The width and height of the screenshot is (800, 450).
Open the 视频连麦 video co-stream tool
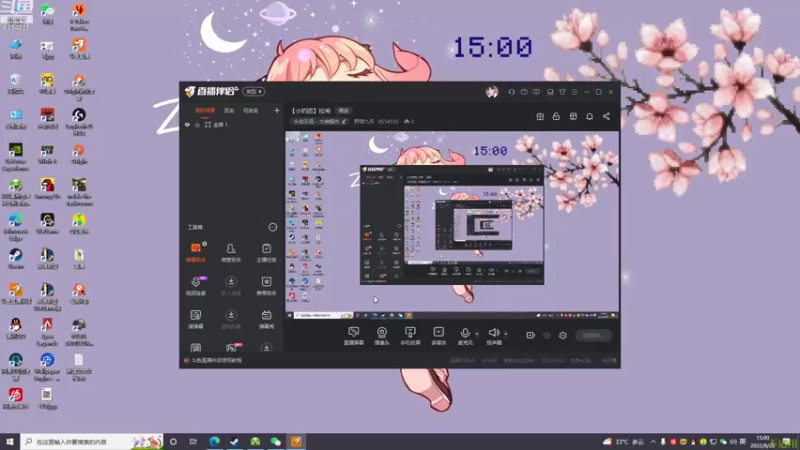(195, 286)
